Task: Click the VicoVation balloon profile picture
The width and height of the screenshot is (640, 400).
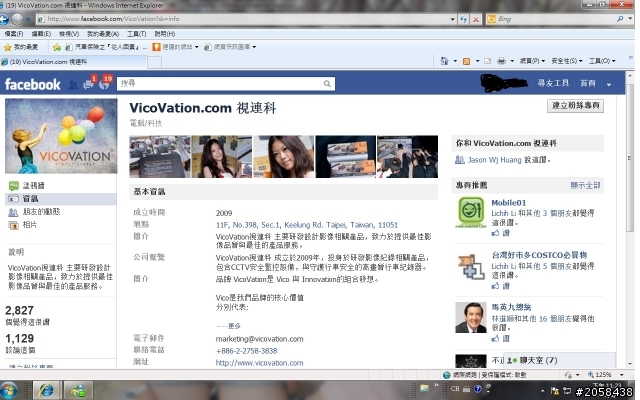Action: [61, 136]
